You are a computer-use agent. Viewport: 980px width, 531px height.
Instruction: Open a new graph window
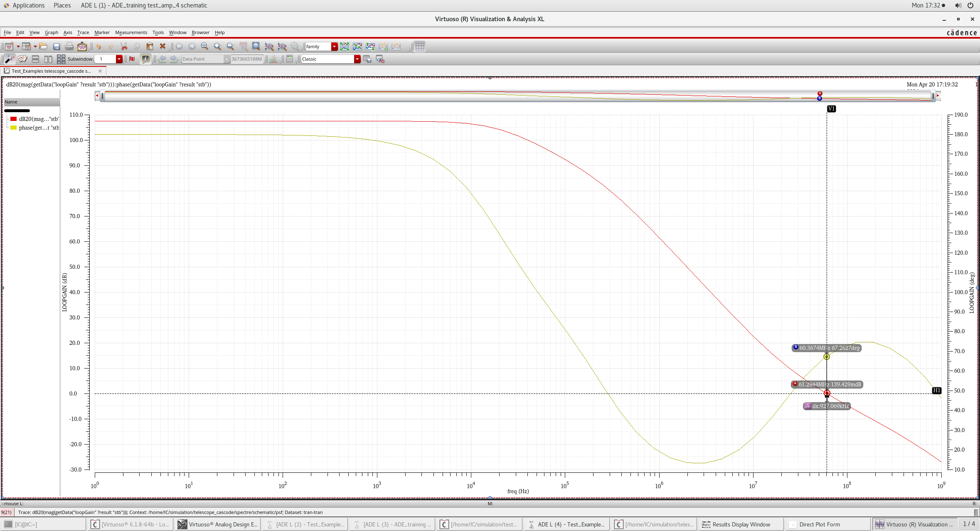click(8, 47)
